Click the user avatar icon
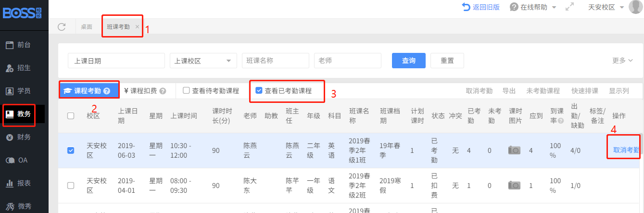This screenshot has width=644, height=213. [x=636, y=7]
